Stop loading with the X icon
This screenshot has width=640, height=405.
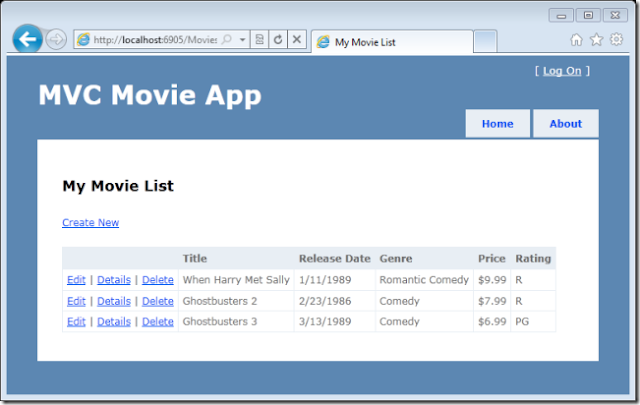(297, 40)
